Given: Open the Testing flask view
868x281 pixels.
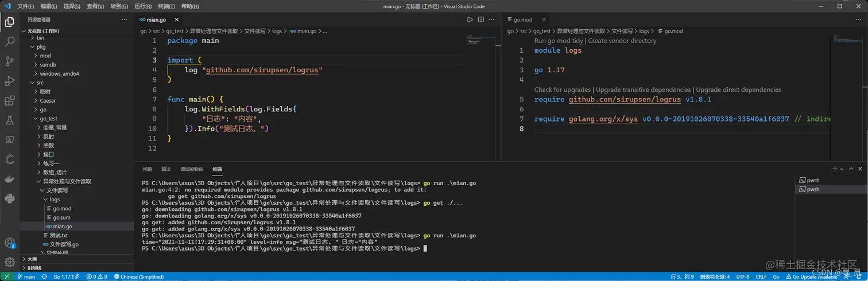Looking at the screenshot, I should 10,120.
